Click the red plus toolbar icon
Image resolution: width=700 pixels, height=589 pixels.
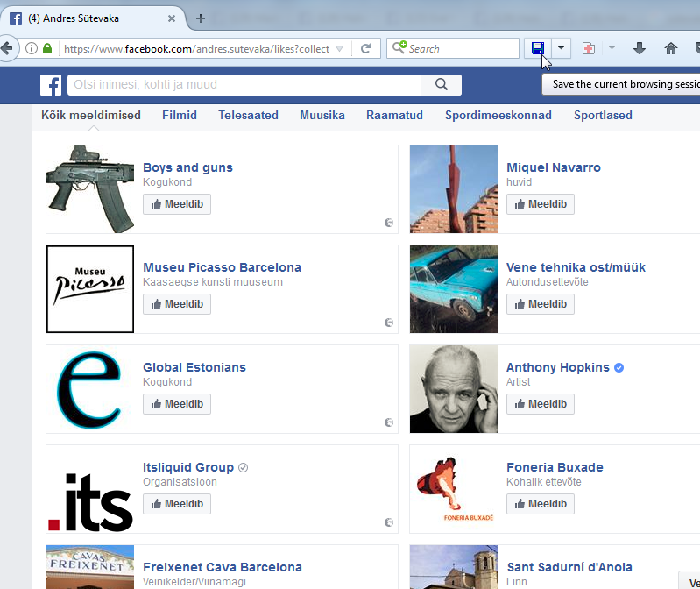coord(589,48)
